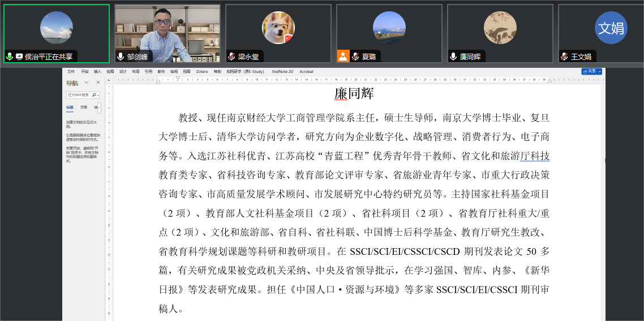Select the 标题 tab in navigation pane
Image resolution: width=644 pixels, height=321 pixels.
pyautogui.click(x=70, y=107)
